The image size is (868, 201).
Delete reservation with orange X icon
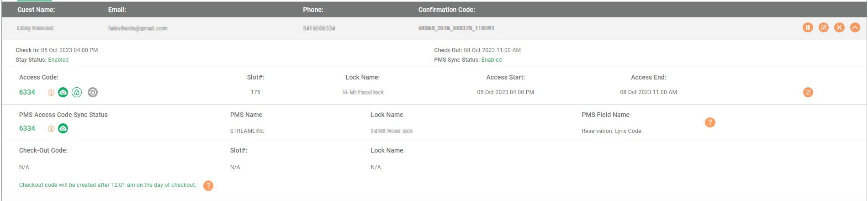[x=839, y=27]
